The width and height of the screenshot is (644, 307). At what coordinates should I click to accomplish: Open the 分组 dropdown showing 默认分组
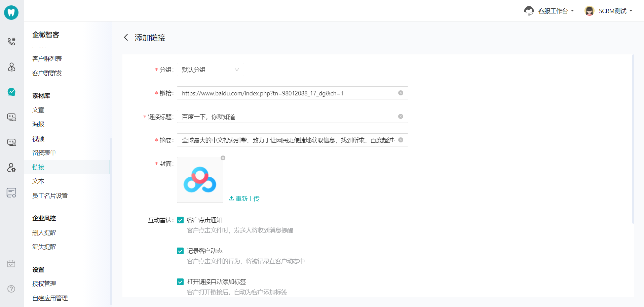click(211, 70)
